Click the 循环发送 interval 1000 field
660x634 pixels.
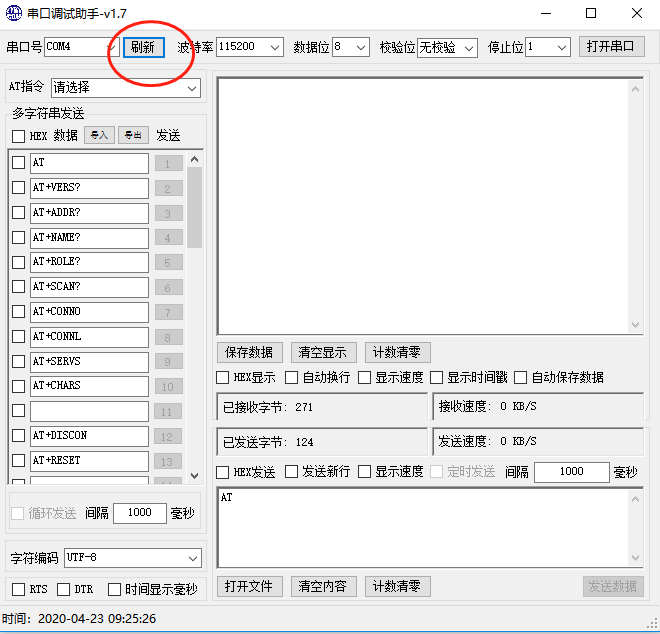coord(140,513)
